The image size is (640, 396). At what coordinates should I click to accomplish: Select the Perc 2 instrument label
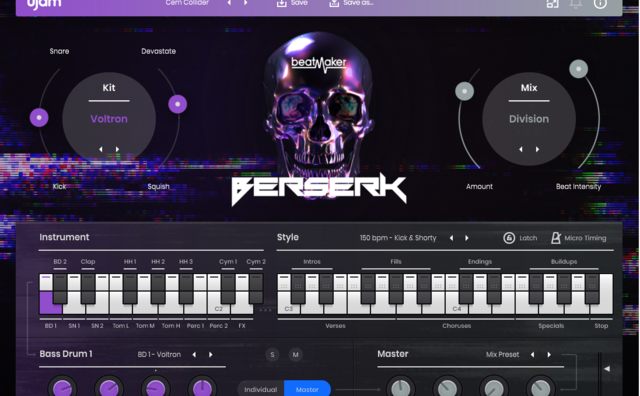click(x=218, y=325)
